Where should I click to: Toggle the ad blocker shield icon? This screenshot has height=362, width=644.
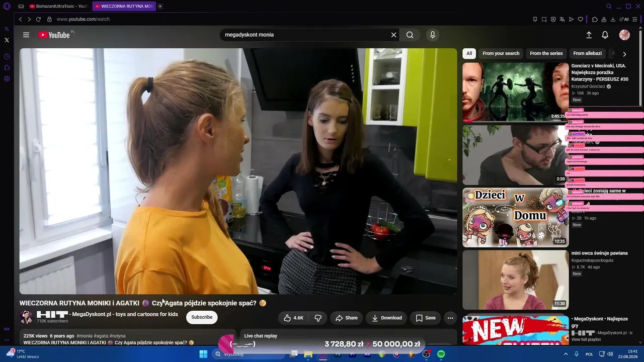(x=553, y=19)
